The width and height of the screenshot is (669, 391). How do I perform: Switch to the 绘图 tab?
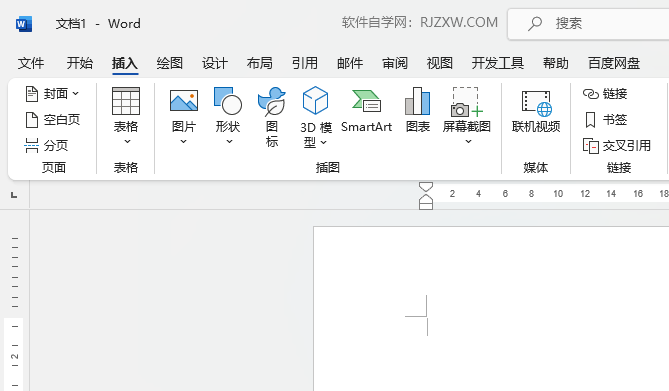(x=169, y=63)
